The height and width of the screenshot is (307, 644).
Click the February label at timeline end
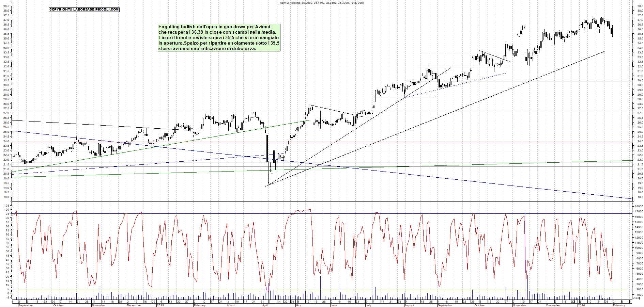(x=619, y=305)
